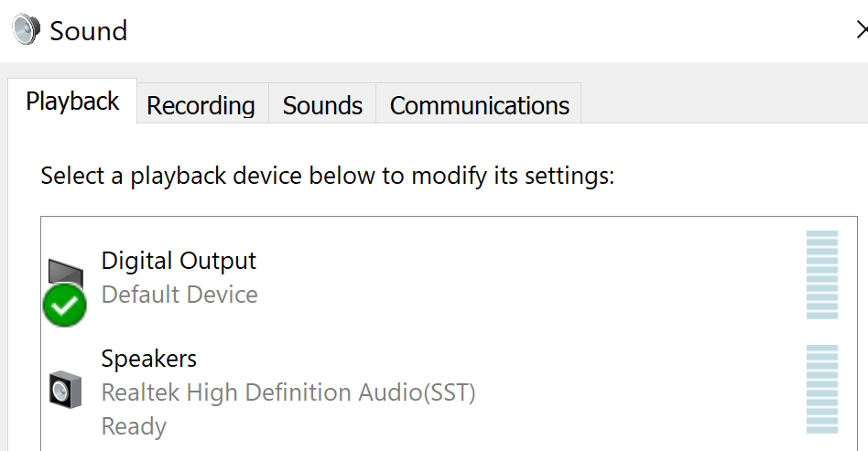Screen dimensions: 868x451
Task: Close the Sound dialog window
Action: [861, 30]
